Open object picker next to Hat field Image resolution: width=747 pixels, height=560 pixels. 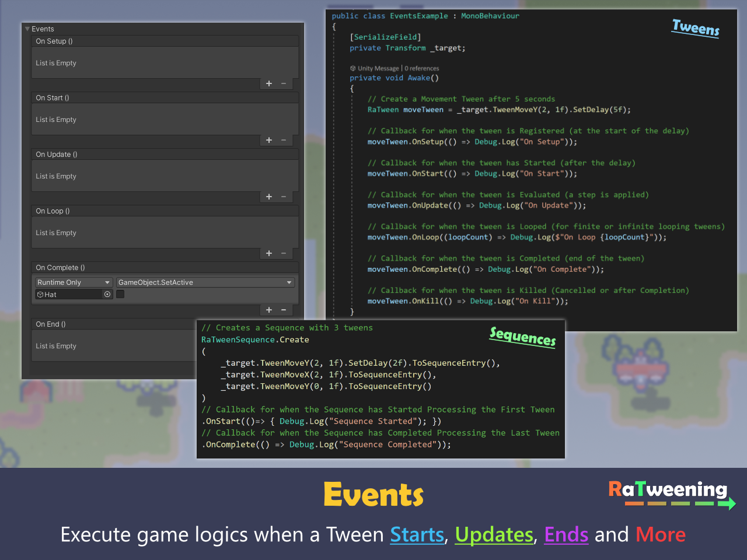click(107, 295)
